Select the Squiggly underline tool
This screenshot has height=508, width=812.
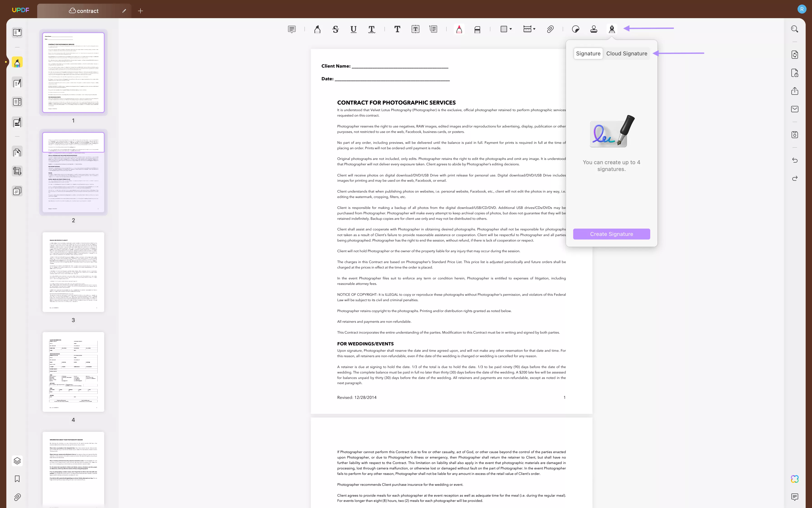pos(371,29)
